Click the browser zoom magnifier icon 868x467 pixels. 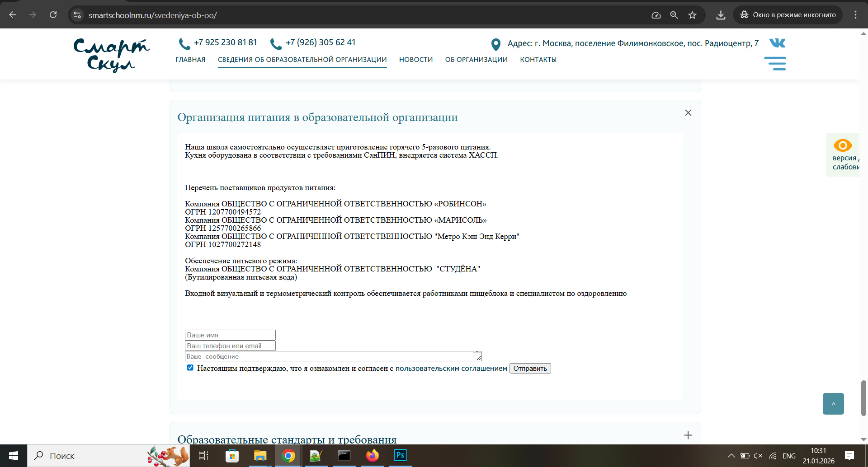click(674, 15)
